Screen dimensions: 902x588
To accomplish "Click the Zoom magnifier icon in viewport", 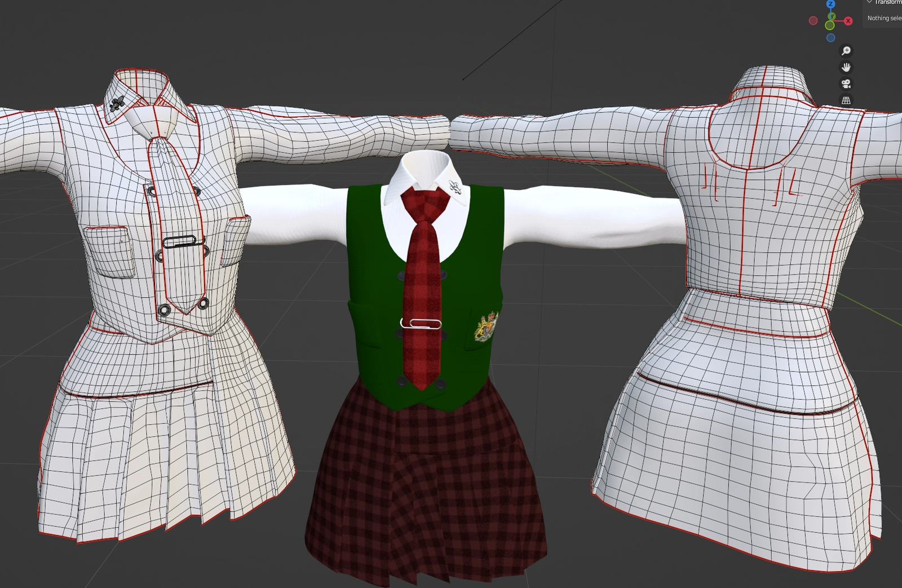I will pyautogui.click(x=846, y=51).
